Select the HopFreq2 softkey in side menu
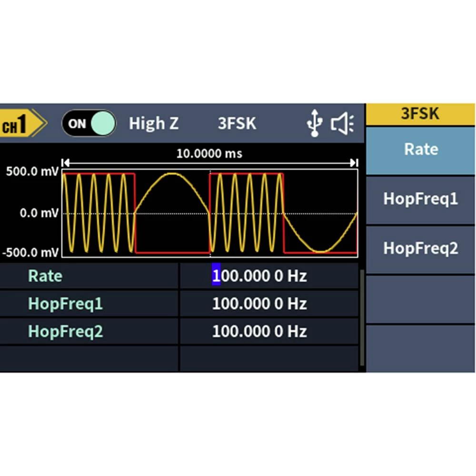This screenshot has height=476, width=476. click(x=421, y=248)
